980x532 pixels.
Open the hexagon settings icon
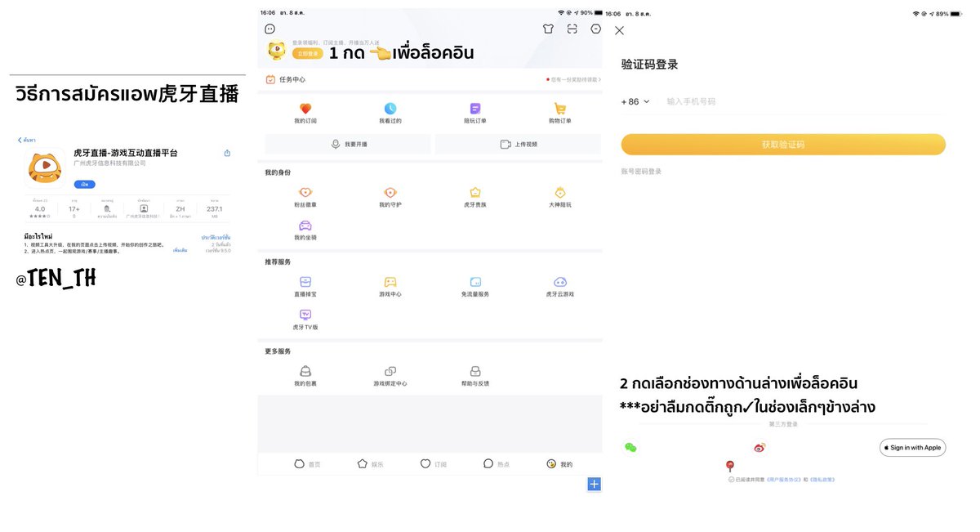596,29
